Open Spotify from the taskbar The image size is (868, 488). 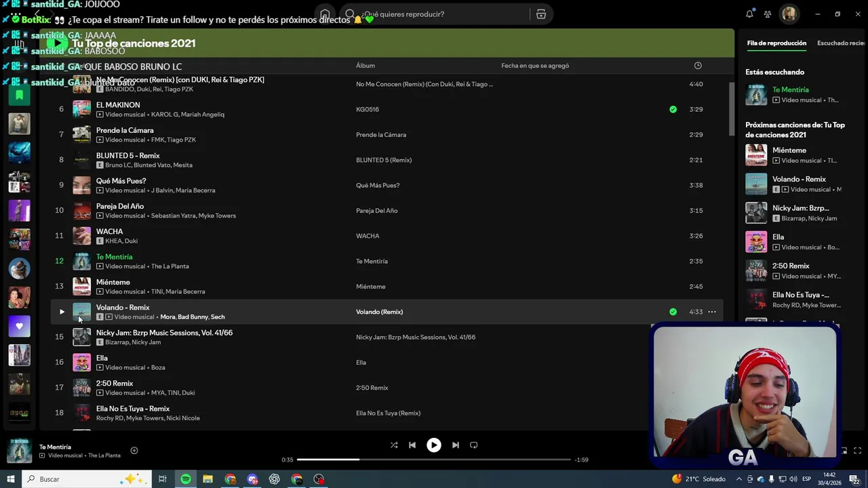pyautogui.click(x=185, y=479)
